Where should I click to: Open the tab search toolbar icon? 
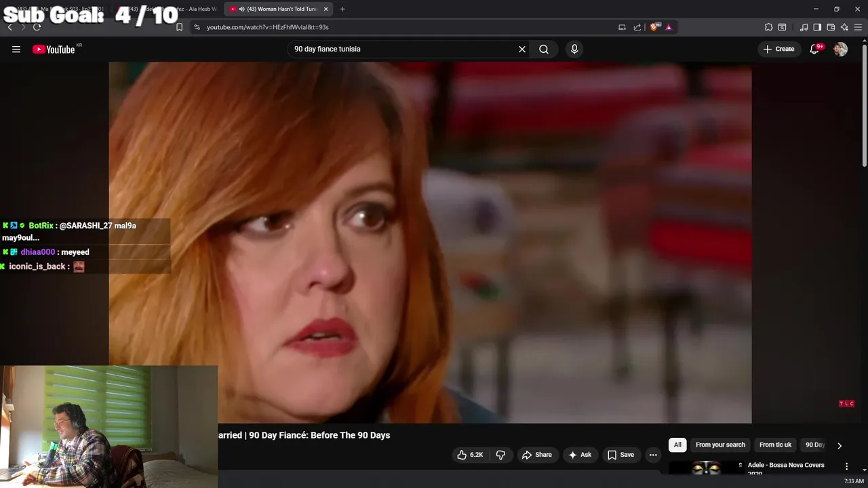(782, 27)
